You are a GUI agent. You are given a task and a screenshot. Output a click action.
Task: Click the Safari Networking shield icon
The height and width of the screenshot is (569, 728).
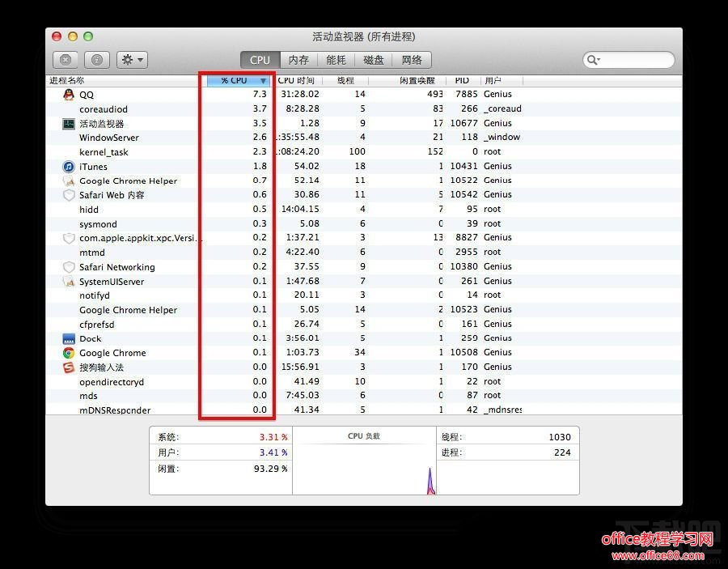point(69,266)
